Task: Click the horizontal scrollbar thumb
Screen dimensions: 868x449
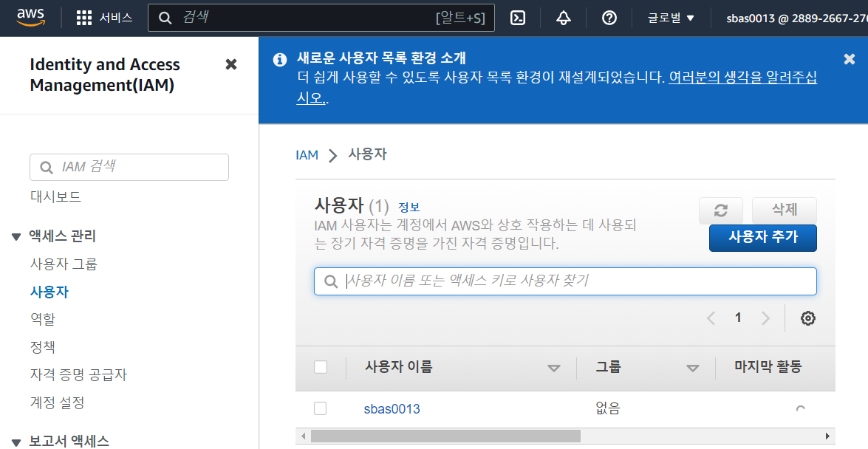Action: [445, 436]
